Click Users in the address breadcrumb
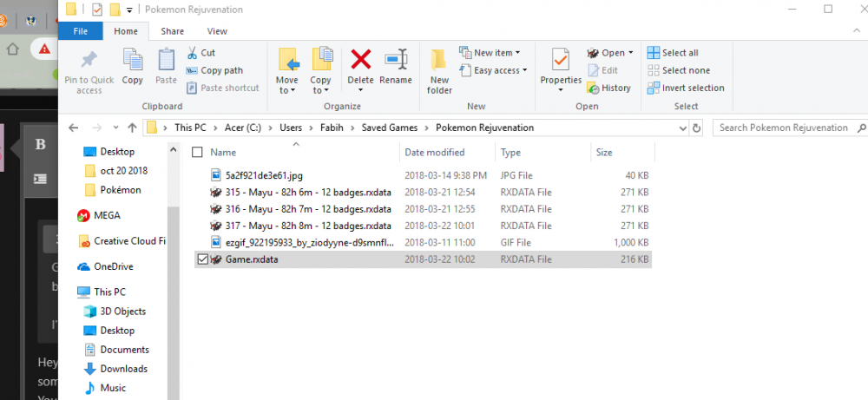 click(x=291, y=128)
